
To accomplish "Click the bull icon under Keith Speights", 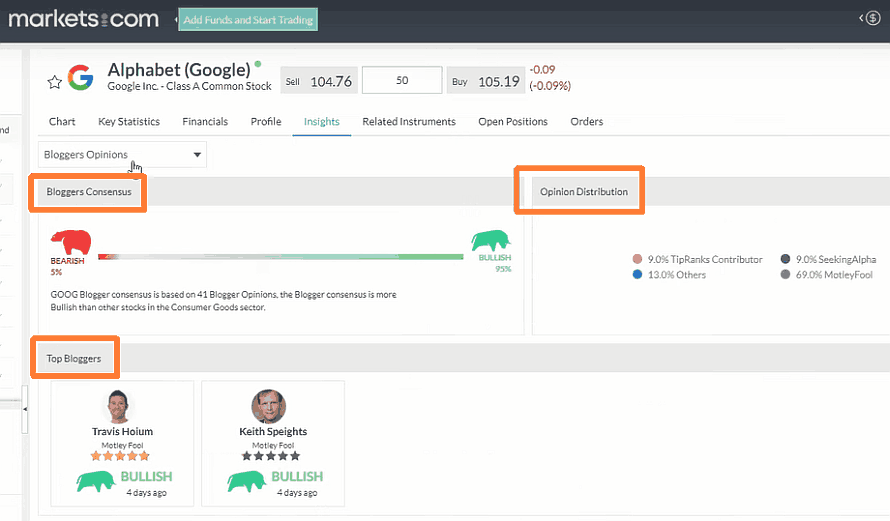I will pos(246,481).
